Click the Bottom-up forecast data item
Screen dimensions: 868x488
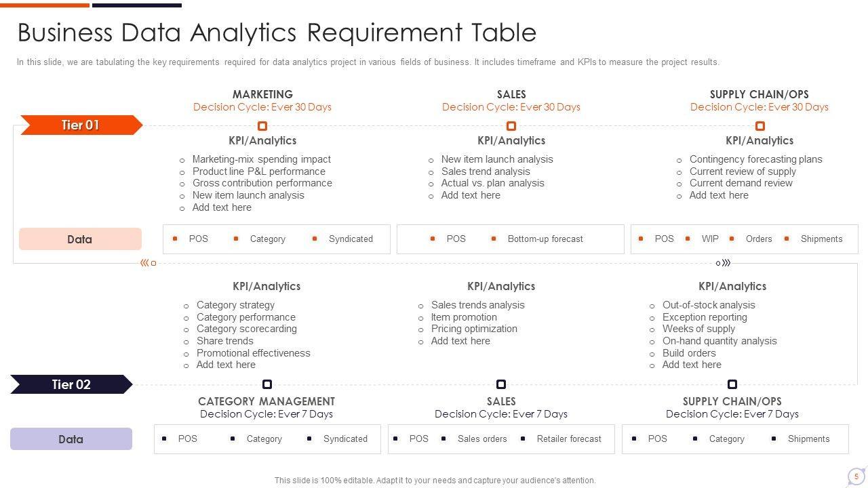(x=545, y=239)
